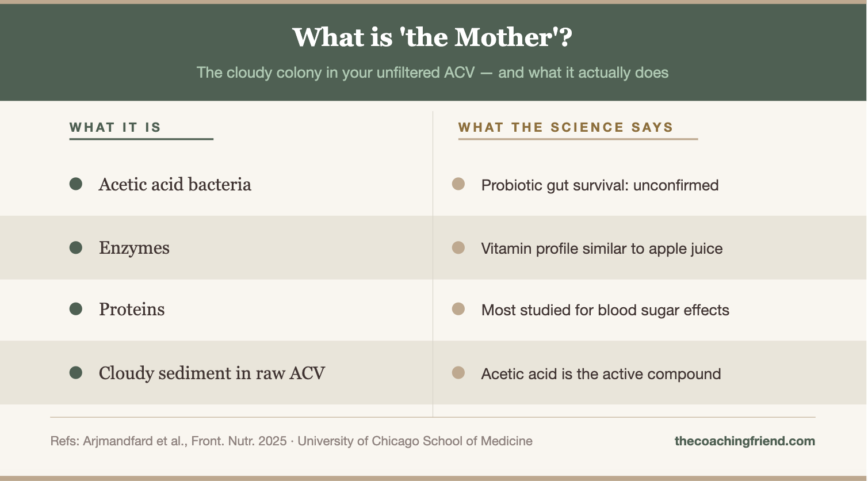
Task: Open the thecoachingfriend.com link
Action: point(744,441)
